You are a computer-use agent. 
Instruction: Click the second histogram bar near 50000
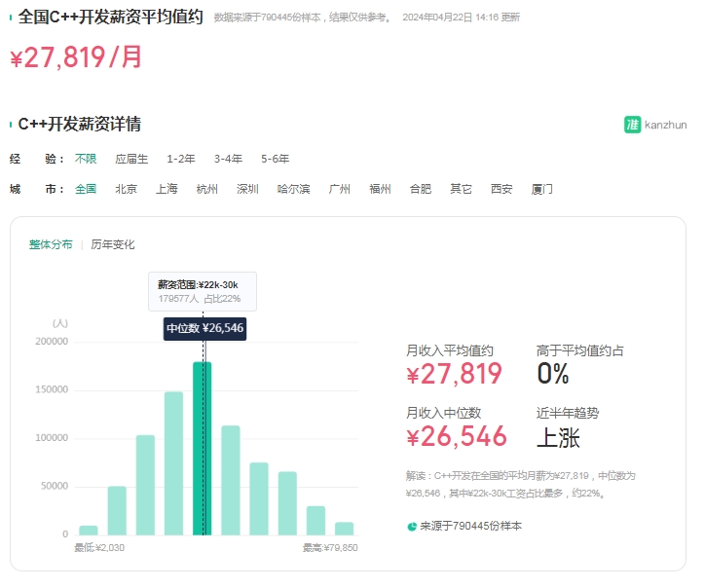tap(117, 511)
